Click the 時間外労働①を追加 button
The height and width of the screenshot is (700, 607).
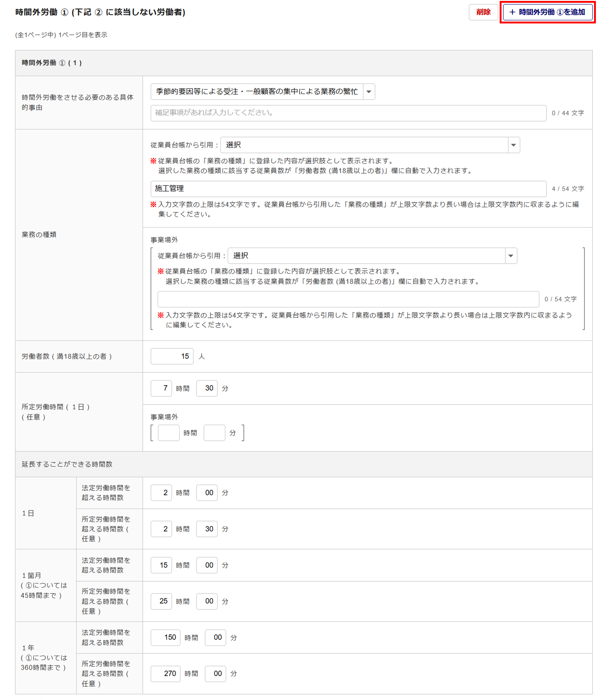547,12
